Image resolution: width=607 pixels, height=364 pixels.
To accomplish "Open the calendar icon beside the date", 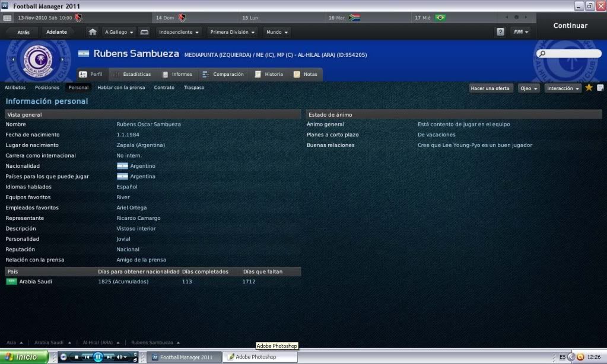I will (x=7, y=18).
